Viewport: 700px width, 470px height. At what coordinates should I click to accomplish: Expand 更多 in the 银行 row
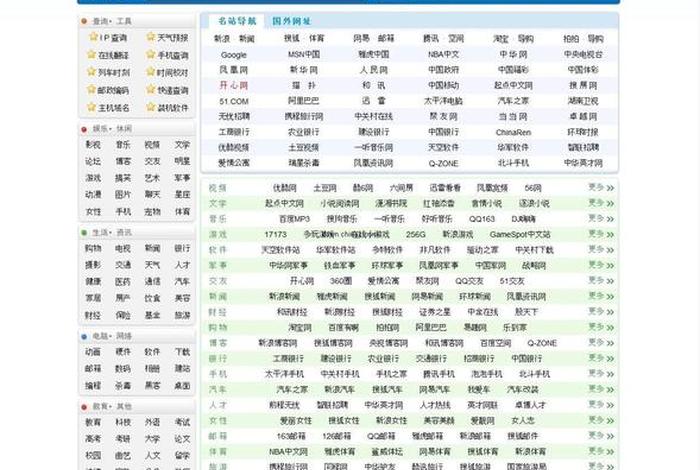(x=601, y=358)
